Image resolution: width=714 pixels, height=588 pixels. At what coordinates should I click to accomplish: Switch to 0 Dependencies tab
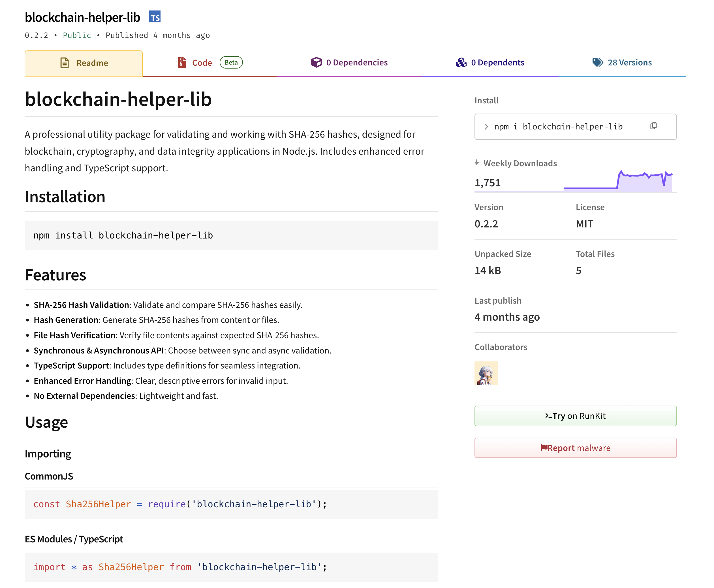356,63
